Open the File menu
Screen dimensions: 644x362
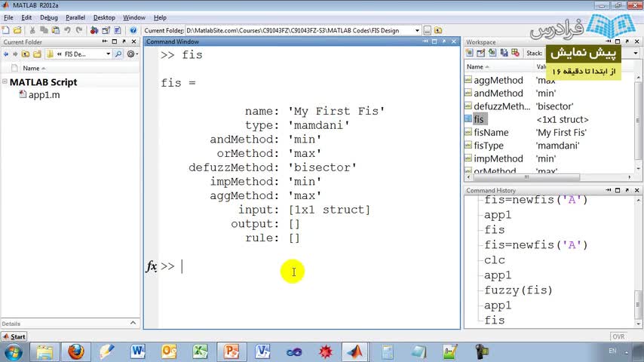[x=8, y=17]
